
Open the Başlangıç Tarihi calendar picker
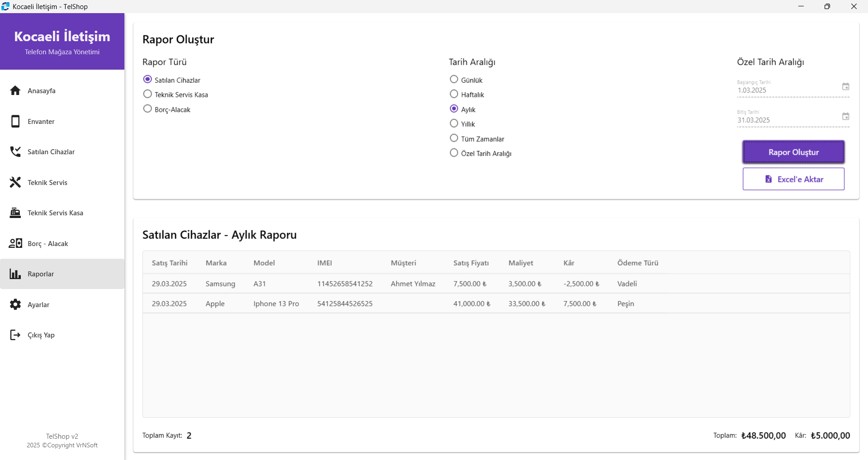tap(845, 86)
